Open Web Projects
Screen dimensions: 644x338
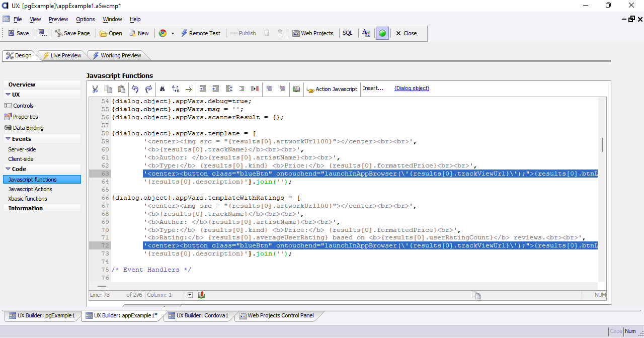pos(313,33)
